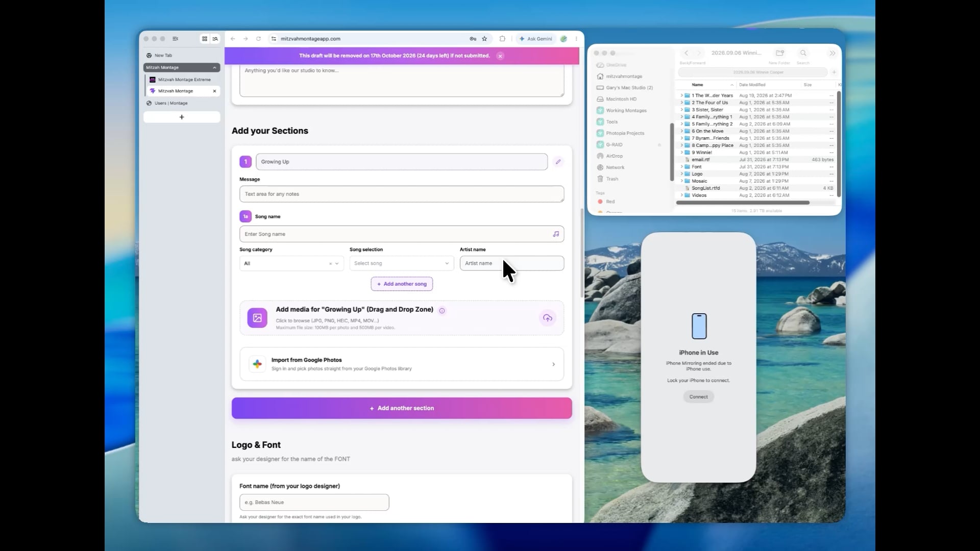This screenshot has width=980, height=551.
Task: Click the Finder Search icon
Action: point(803,53)
